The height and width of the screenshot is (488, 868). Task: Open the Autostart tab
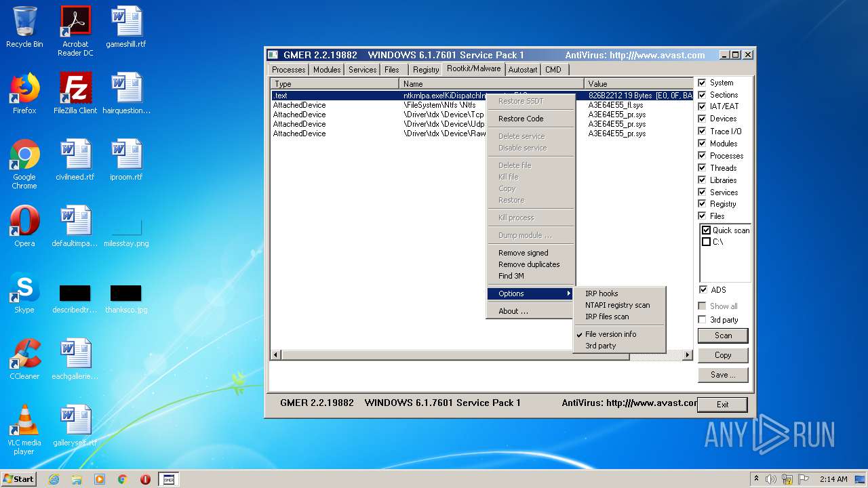click(522, 70)
